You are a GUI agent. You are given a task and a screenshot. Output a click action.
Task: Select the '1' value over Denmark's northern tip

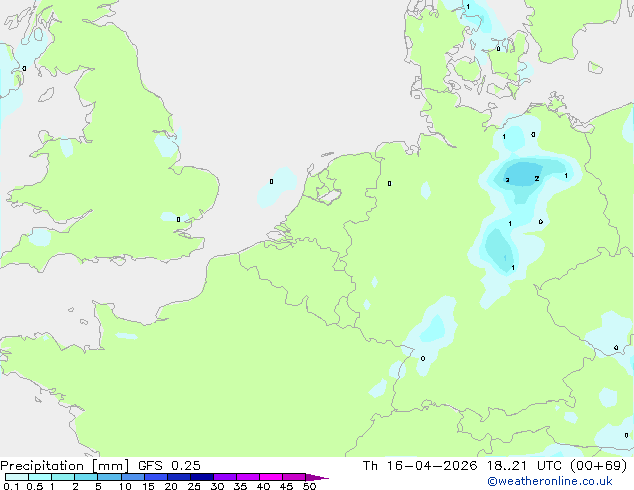click(x=468, y=7)
